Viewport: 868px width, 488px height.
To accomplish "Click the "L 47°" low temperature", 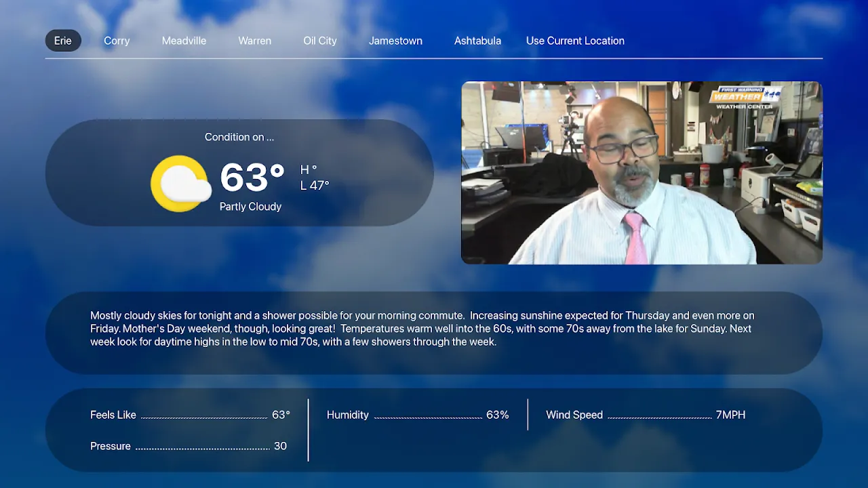I will (315, 185).
